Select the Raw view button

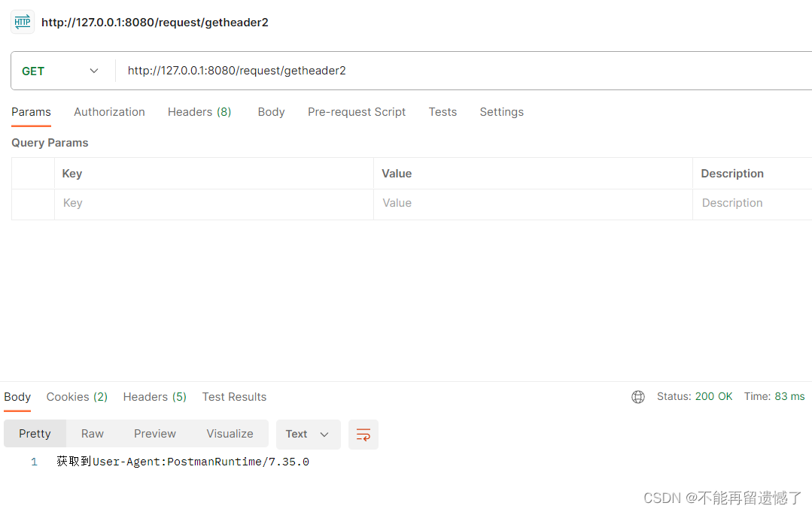[92, 434]
